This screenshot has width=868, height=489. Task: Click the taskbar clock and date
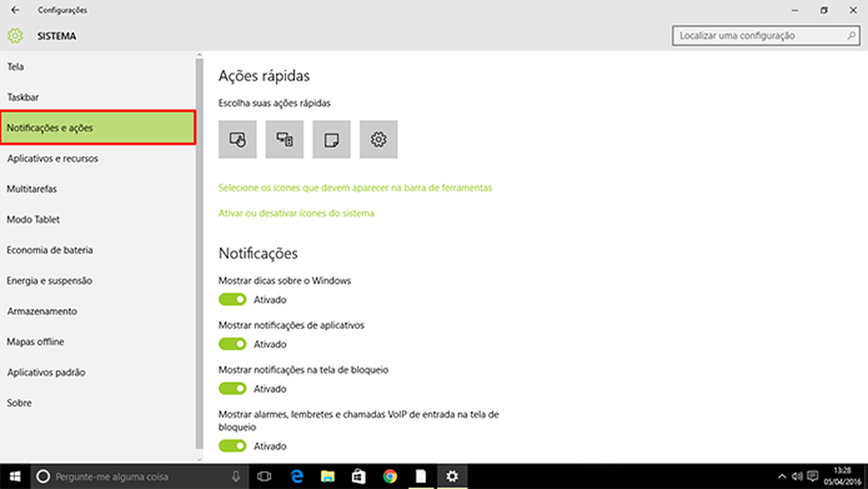tap(842, 477)
